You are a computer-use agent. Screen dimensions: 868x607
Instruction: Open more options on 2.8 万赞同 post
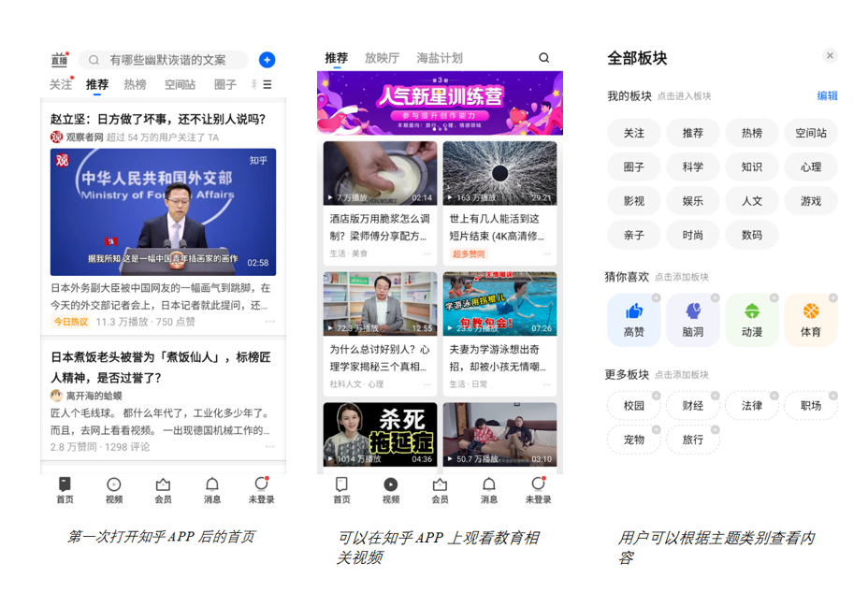click(x=269, y=446)
